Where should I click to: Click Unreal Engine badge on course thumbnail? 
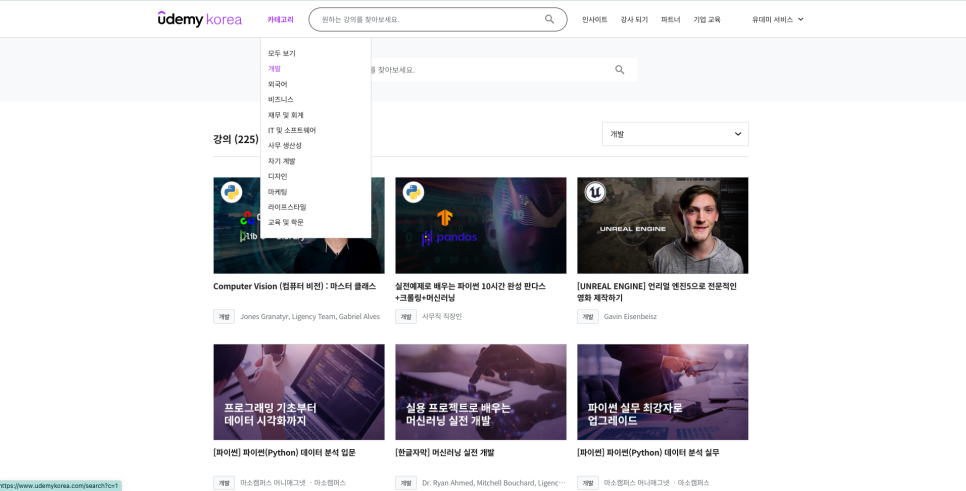coord(595,192)
